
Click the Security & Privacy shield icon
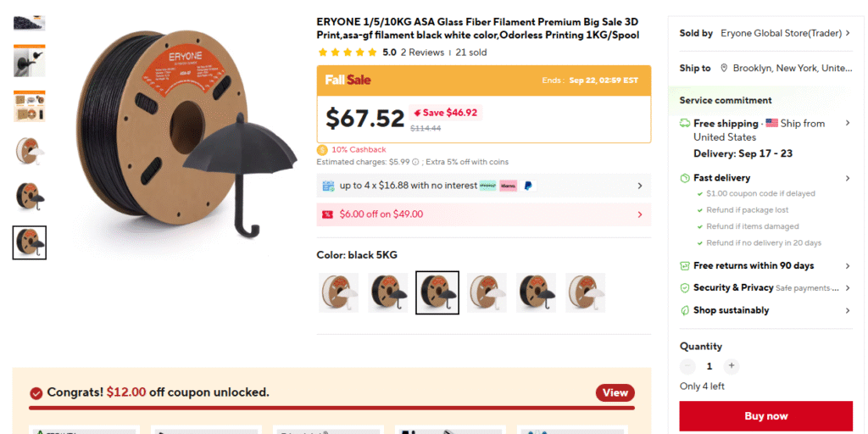click(x=685, y=288)
